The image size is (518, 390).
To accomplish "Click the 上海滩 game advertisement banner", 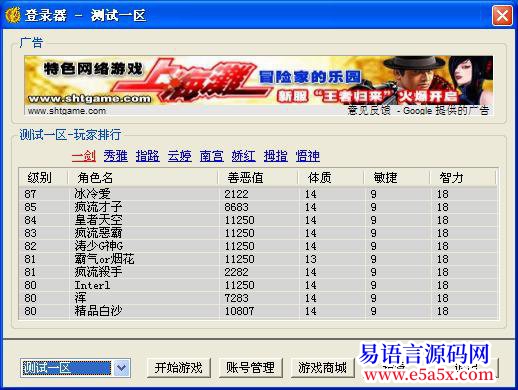I will pyautogui.click(x=259, y=80).
